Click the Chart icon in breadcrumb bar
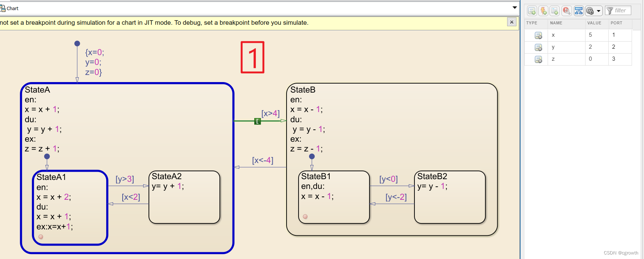Viewport: 644px width, 259px height. tap(3, 8)
